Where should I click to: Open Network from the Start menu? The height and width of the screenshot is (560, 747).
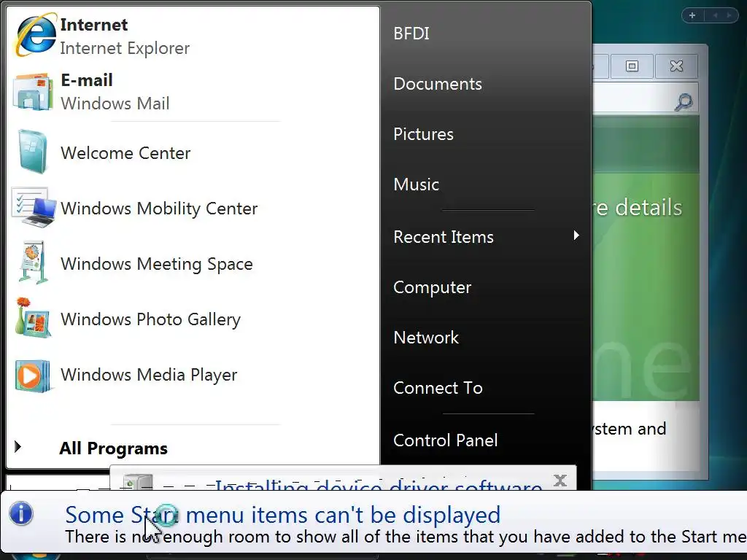[426, 337]
